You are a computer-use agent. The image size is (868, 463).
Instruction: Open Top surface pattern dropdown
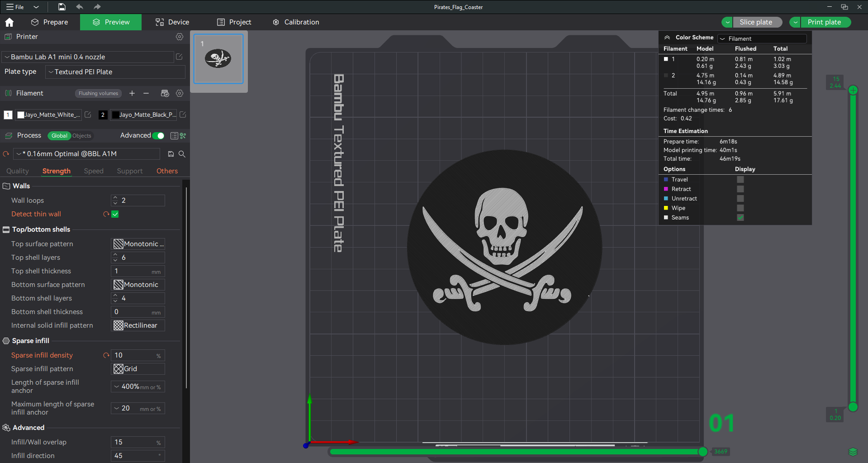click(138, 244)
